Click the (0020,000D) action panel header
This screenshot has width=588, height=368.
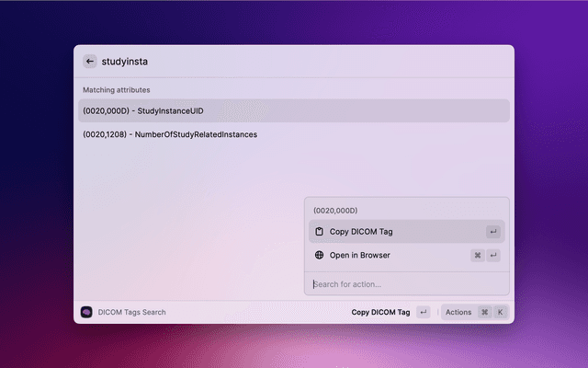pyautogui.click(x=335, y=211)
